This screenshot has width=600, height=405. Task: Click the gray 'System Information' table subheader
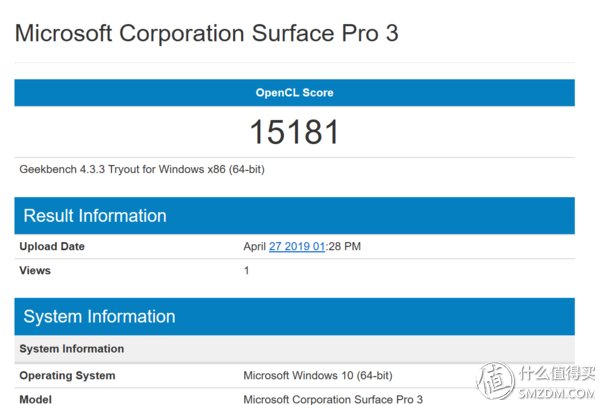click(x=295, y=349)
